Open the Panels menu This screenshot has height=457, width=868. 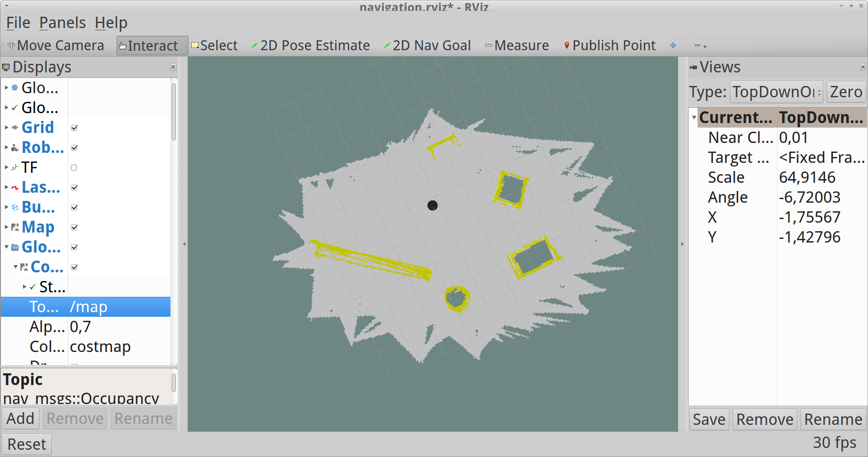coord(62,23)
